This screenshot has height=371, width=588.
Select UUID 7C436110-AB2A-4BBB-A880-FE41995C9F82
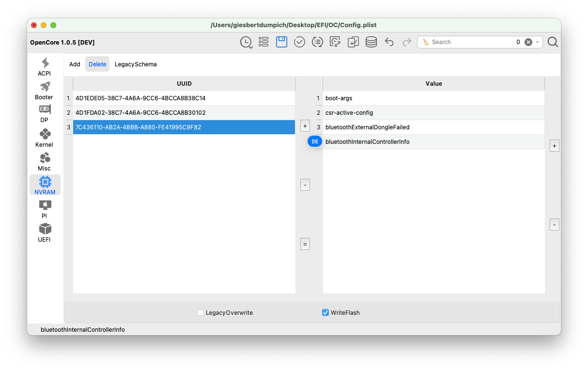click(184, 127)
